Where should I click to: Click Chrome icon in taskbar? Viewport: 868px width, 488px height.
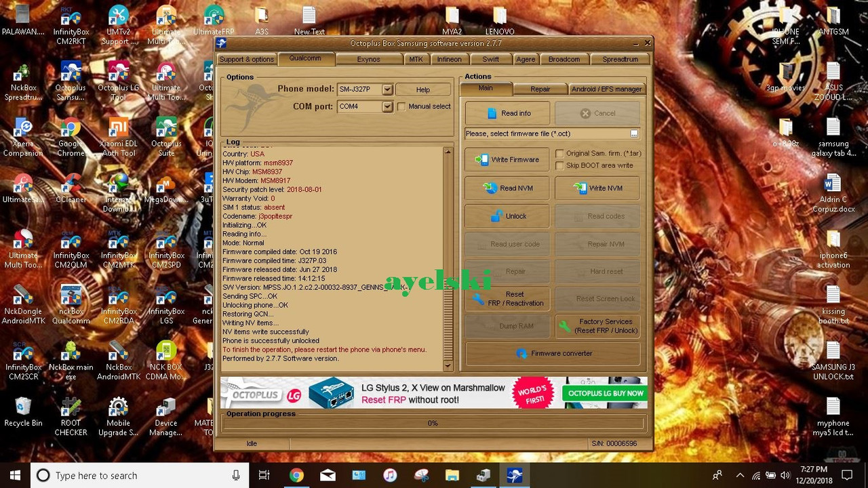[296, 475]
